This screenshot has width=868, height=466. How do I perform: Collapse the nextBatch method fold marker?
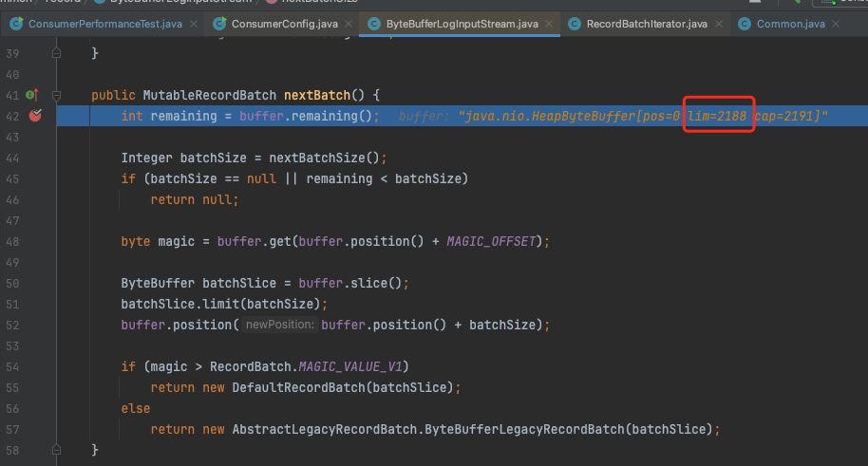57,95
